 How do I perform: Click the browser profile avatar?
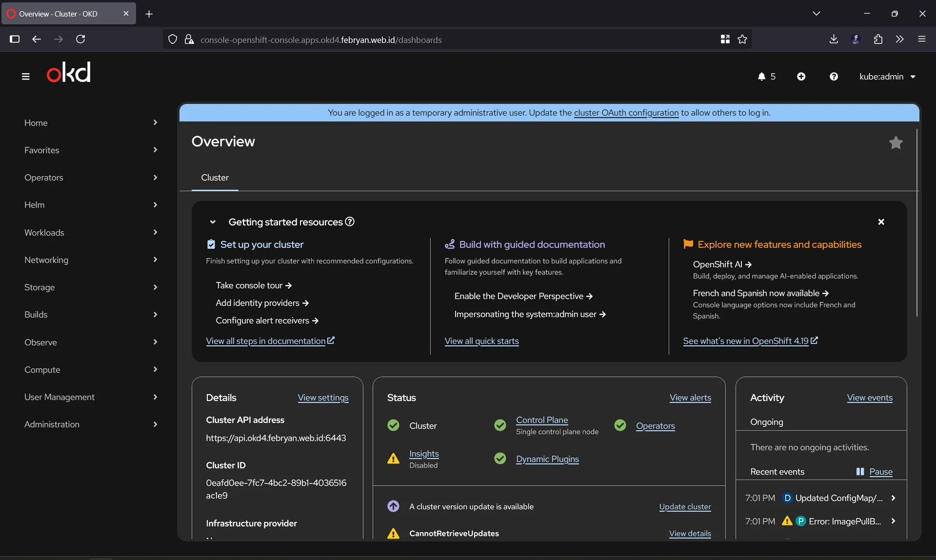click(856, 39)
